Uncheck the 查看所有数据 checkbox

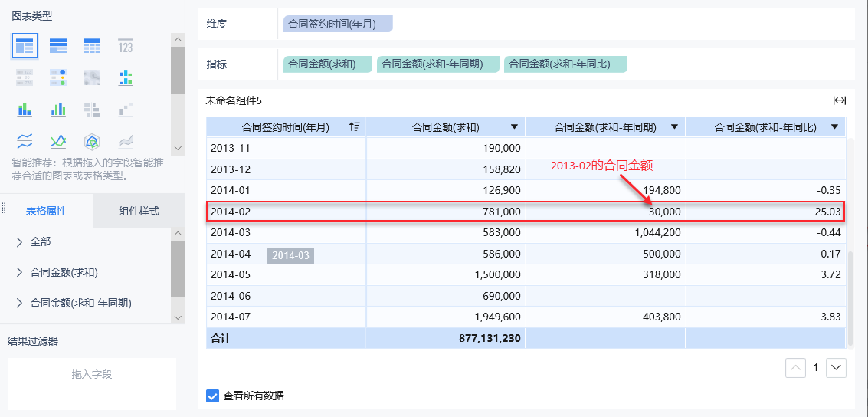pos(213,396)
